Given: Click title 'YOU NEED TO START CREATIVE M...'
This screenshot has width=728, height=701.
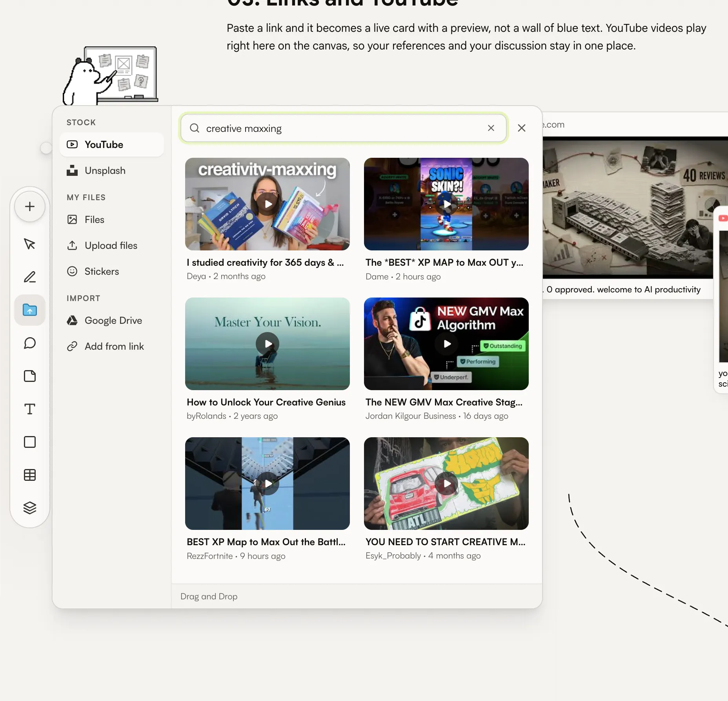Looking at the screenshot, I should click(446, 542).
